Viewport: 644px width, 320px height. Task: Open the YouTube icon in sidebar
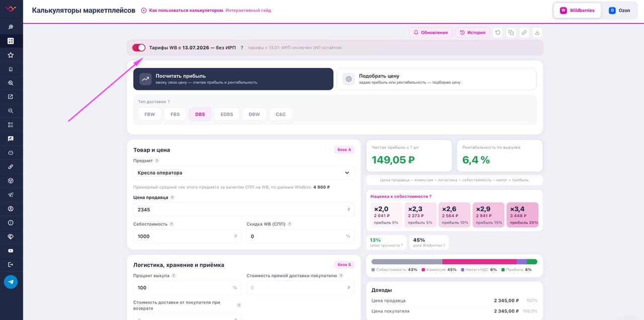pos(11,251)
